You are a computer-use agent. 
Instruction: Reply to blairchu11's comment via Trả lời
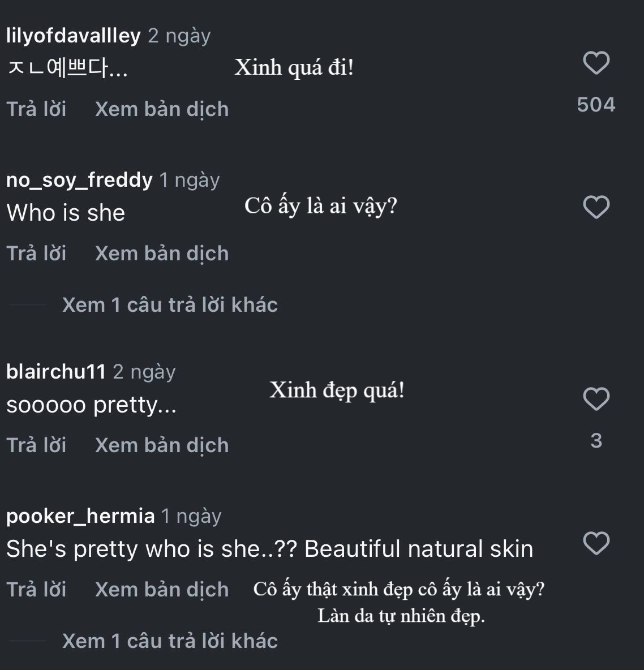tap(36, 445)
